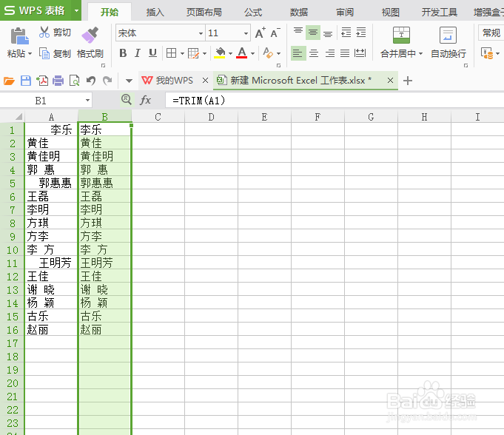Open the 公式 ribbon tab
This screenshot has height=435, width=504.
[253, 13]
